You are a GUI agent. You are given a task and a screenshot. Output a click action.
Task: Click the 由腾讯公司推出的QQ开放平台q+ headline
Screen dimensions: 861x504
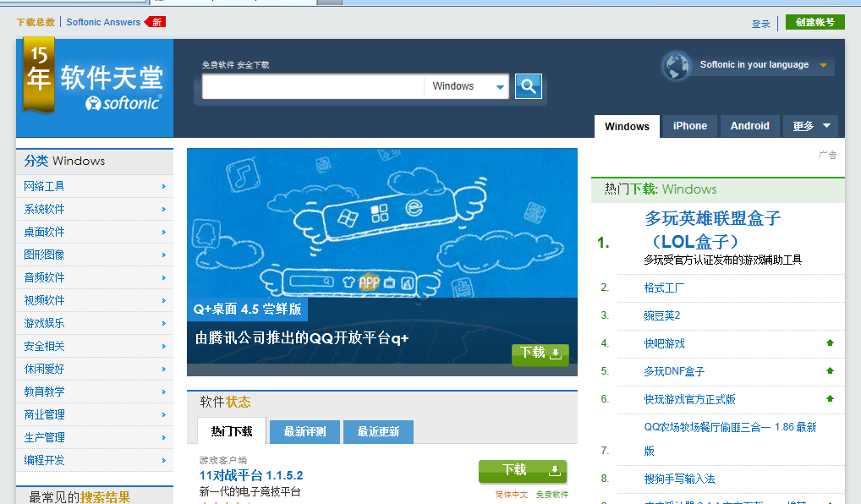302,337
